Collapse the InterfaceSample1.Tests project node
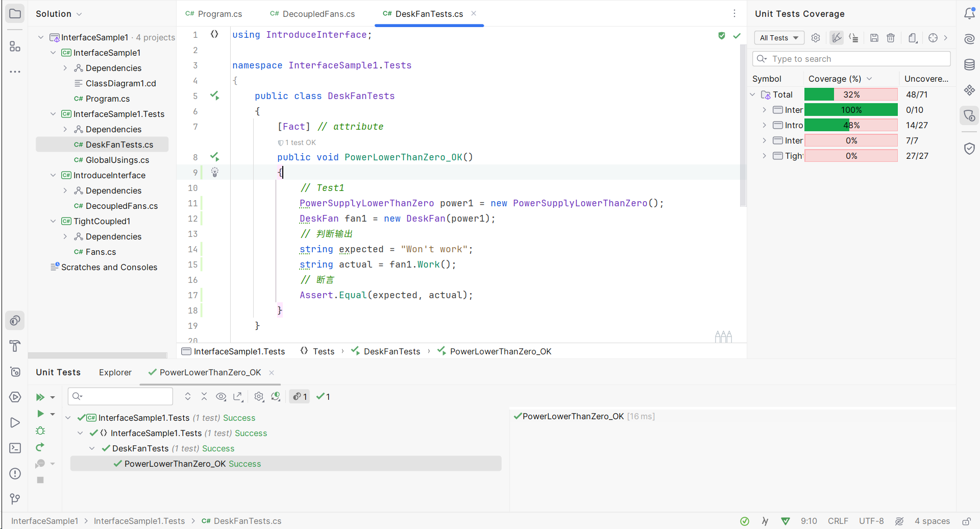 53,114
